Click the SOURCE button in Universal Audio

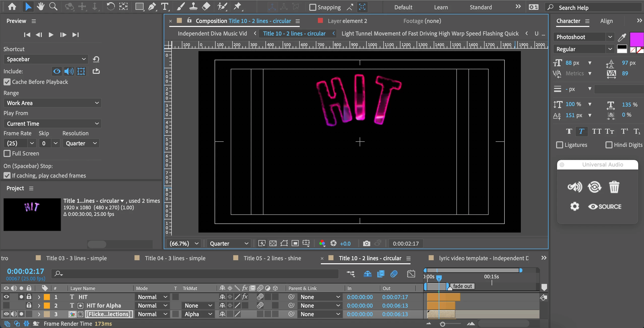point(605,207)
